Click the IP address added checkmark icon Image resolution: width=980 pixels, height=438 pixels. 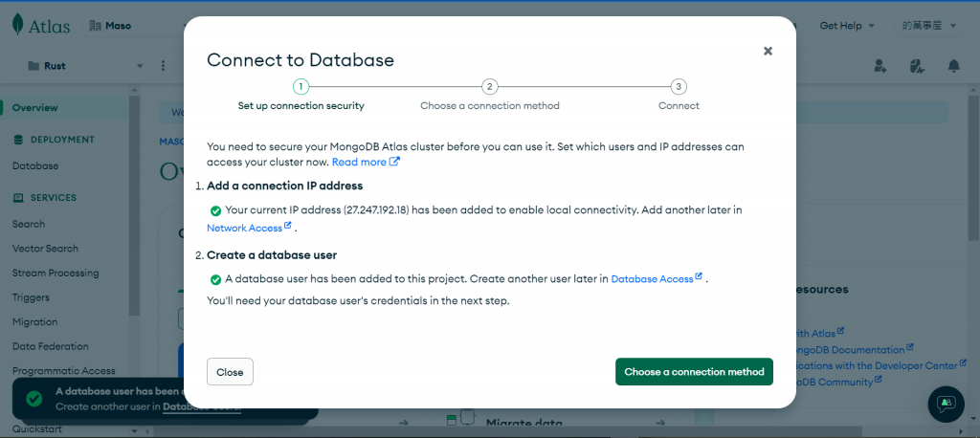[x=215, y=211]
